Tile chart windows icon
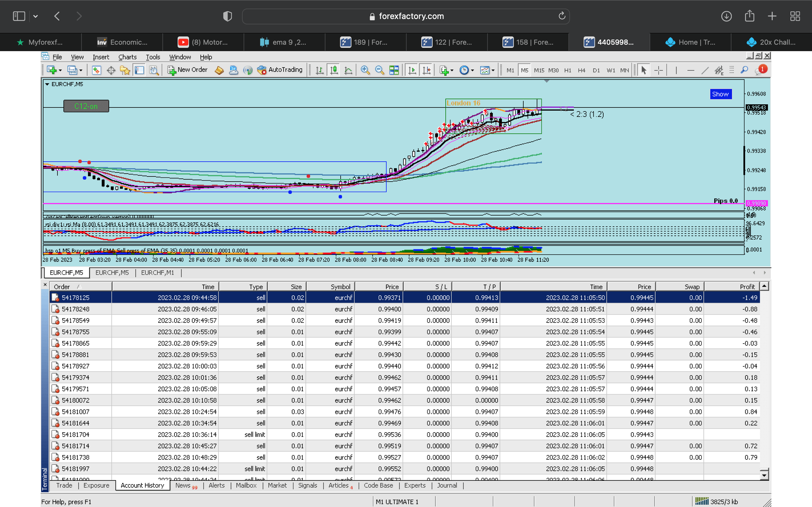The height and width of the screenshot is (507, 812). pos(394,70)
